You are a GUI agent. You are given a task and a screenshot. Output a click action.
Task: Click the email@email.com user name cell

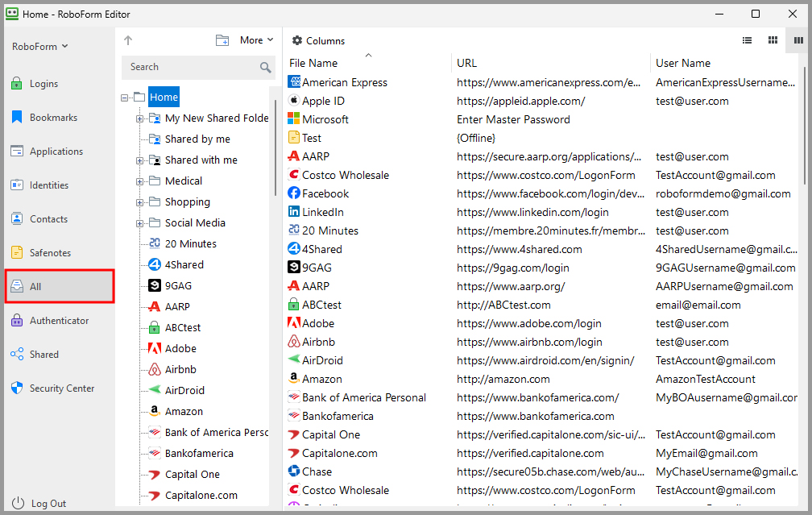pyautogui.click(x=698, y=305)
